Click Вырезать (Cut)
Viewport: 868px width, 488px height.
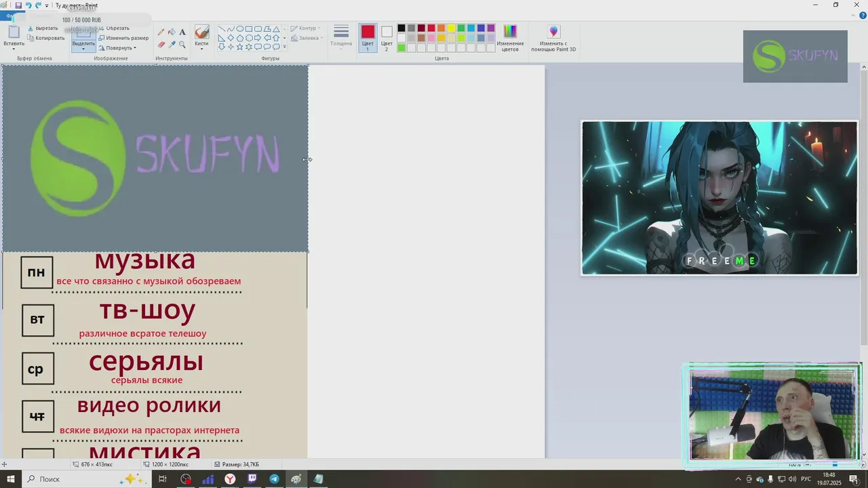coord(42,28)
